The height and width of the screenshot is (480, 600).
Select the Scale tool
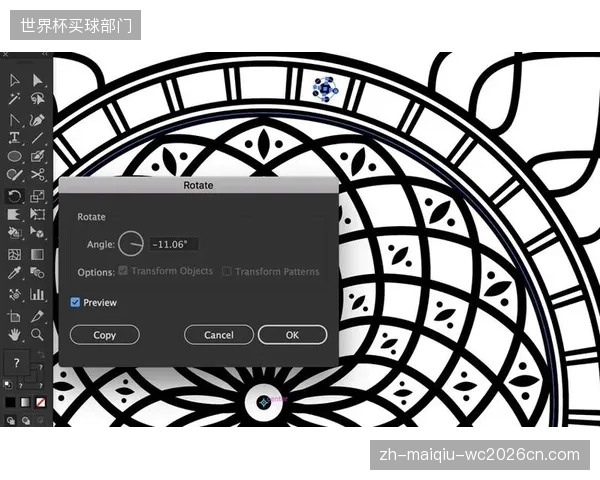pyautogui.click(x=37, y=196)
